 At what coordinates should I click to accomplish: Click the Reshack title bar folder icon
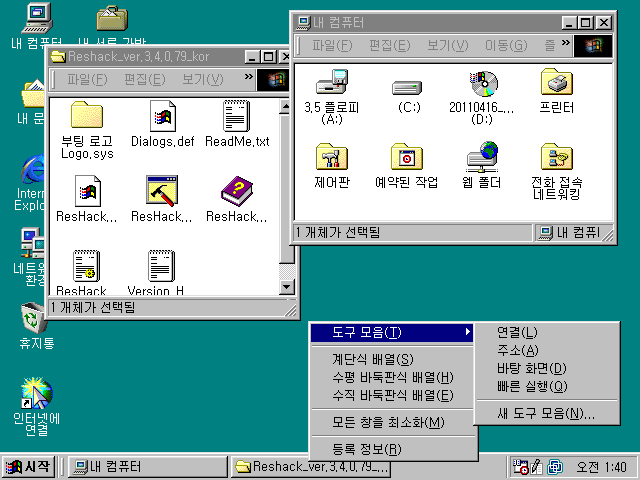pos(58,57)
